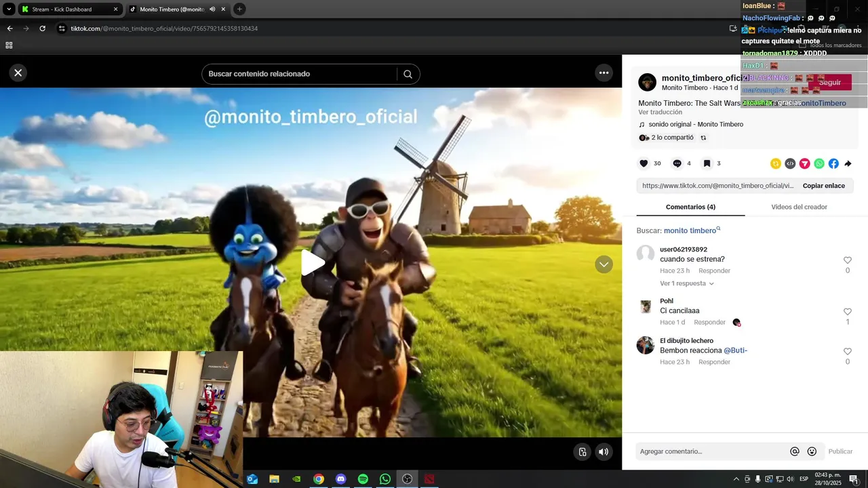Open more share options arrow

[x=848, y=163]
